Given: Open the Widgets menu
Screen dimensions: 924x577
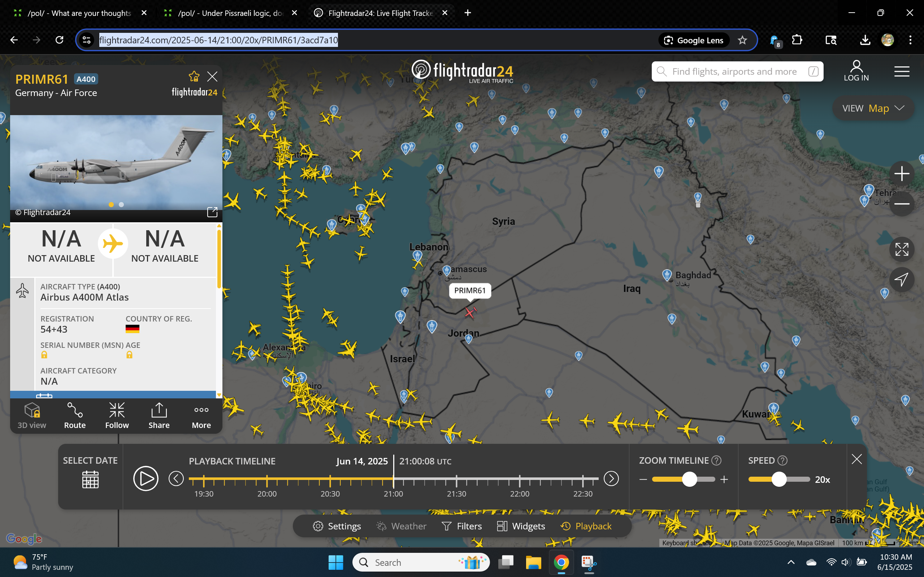Looking at the screenshot, I should [521, 526].
